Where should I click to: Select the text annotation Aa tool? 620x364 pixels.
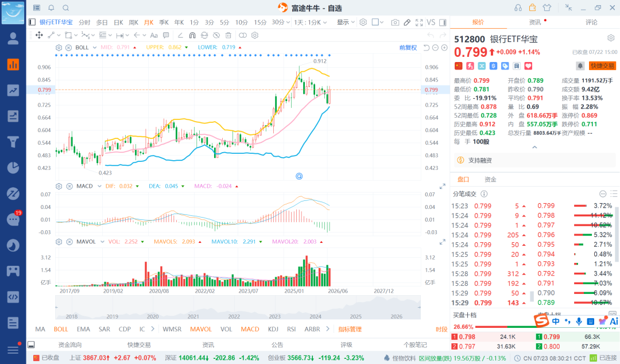pos(154,35)
